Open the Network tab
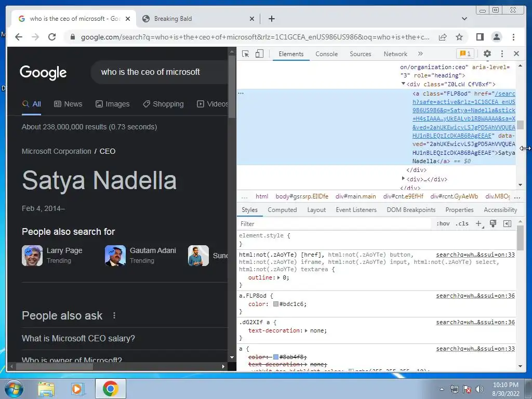The width and height of the screenshot is (532, 399). coord(395,54)
